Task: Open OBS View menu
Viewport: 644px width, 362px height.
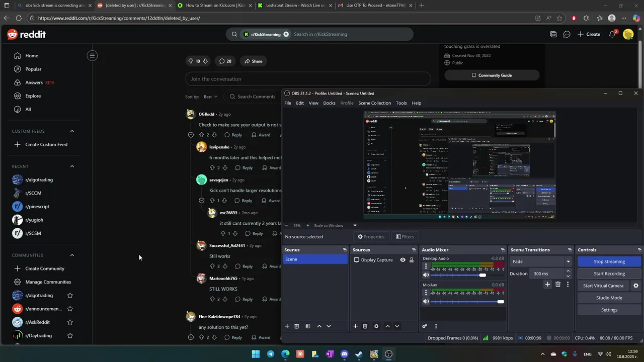Action: point(313,103)
